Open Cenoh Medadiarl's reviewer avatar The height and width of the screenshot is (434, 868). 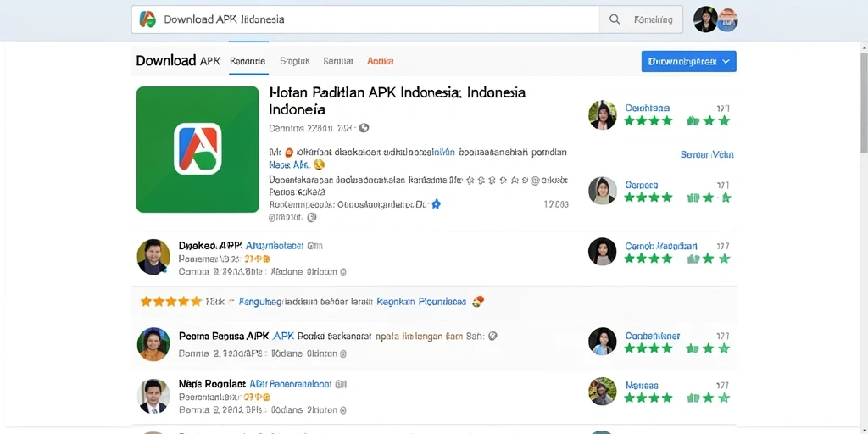603,252
